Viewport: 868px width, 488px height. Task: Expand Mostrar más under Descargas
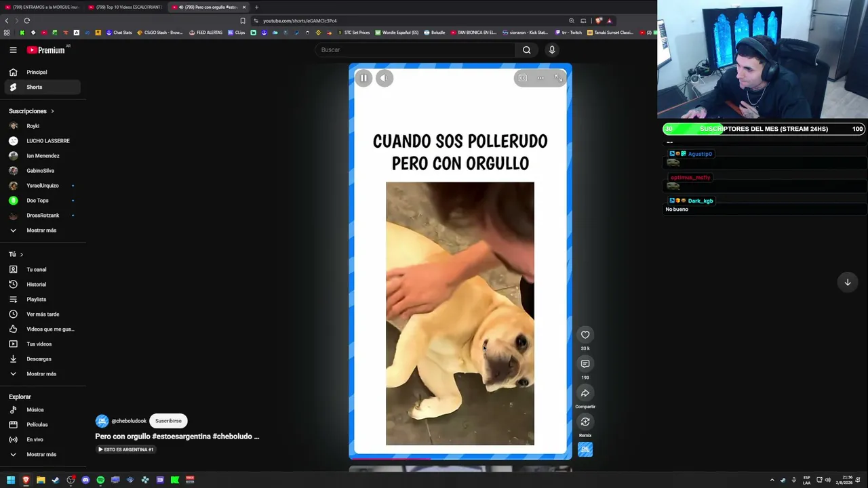click(x=42, y=374)
